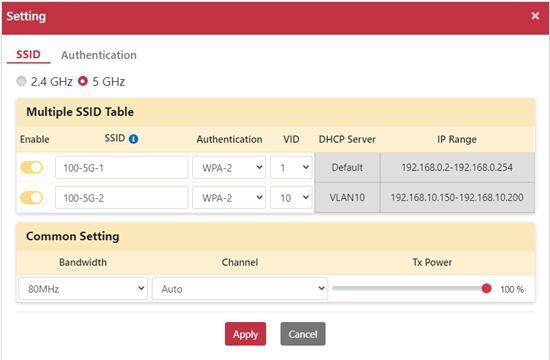Close the Setting dialog with X
The image size is (550, 360).
point(535,16)
